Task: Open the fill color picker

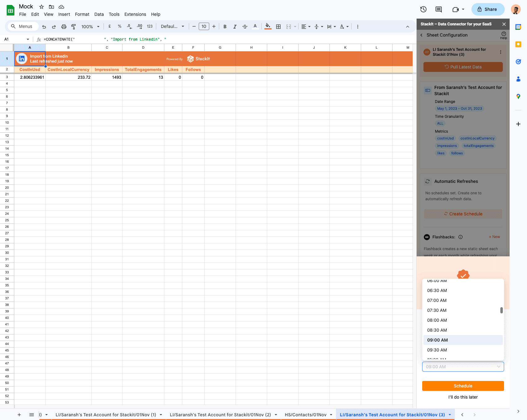Action: pos(268,27)
